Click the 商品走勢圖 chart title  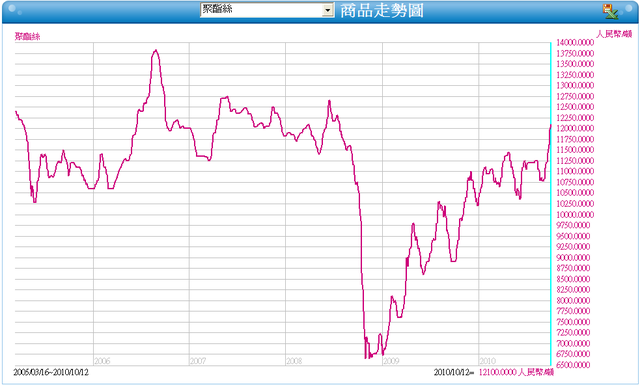382,11
